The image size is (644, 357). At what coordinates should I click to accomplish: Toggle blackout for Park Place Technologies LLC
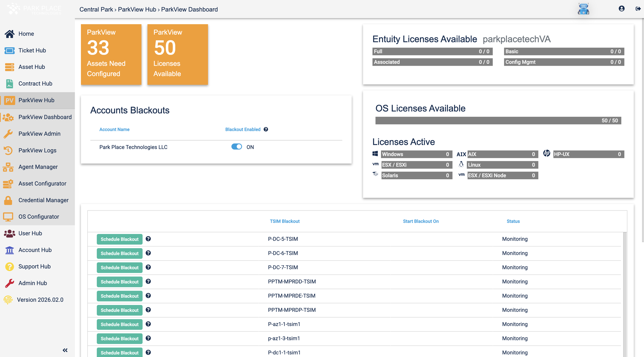(x=236, y=147)
